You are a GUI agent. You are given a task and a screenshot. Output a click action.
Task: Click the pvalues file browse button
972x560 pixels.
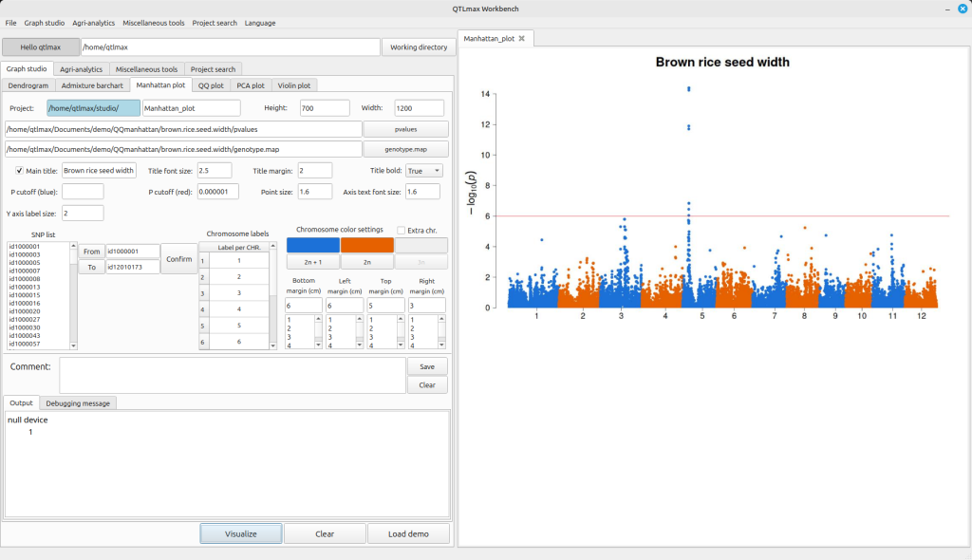(x=406, y=129)
